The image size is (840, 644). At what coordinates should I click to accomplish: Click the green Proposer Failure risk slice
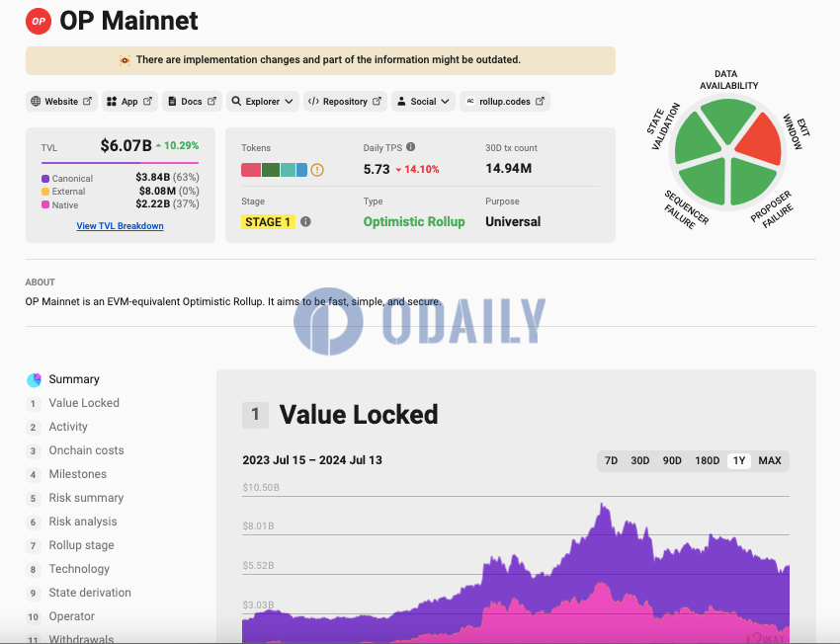[x=750, y=182]
